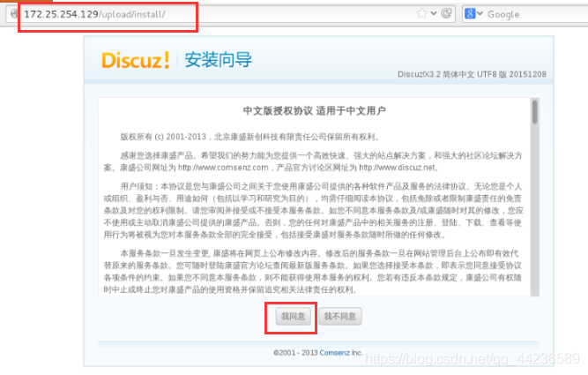Screen dimensions: 588x375
Task: Click the paragraph starting with 本服务条款一旦发生变更
Action: 313,272
